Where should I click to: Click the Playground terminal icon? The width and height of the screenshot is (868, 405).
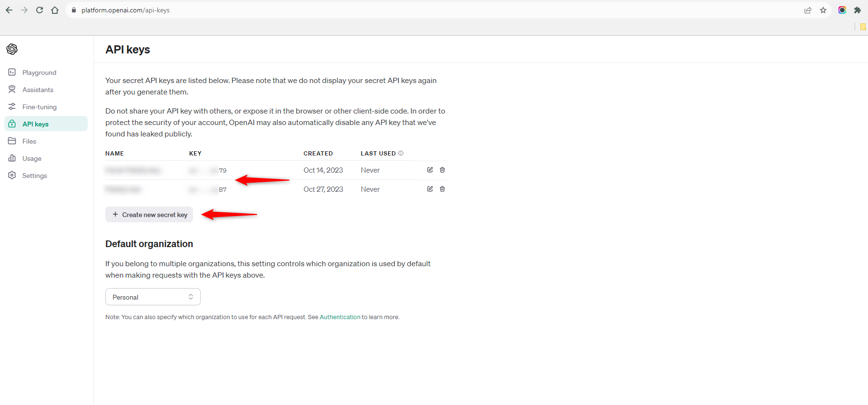[12, 72]
